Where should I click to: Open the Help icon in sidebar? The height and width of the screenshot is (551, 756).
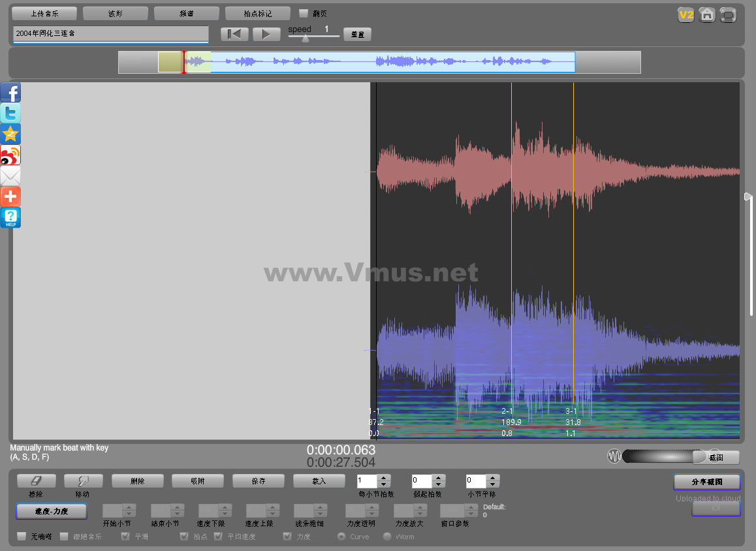click(10, 218)
